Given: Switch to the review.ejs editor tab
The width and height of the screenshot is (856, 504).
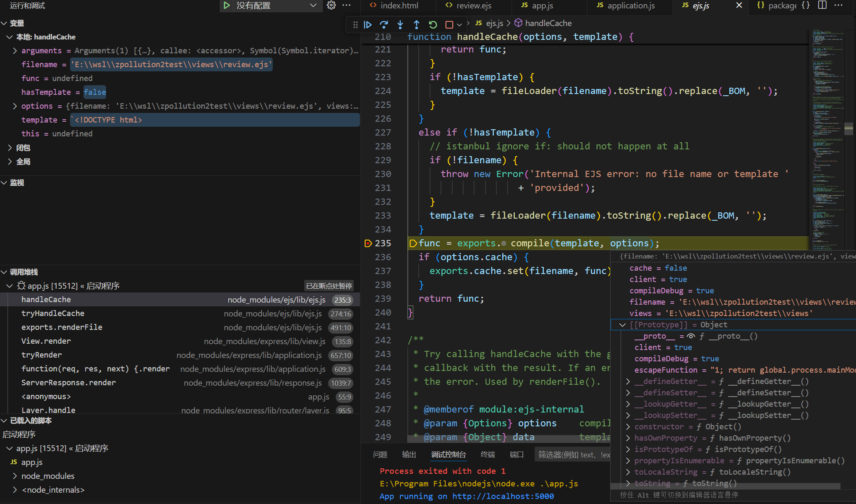Looking at the screenshot, I should point(473,5).
